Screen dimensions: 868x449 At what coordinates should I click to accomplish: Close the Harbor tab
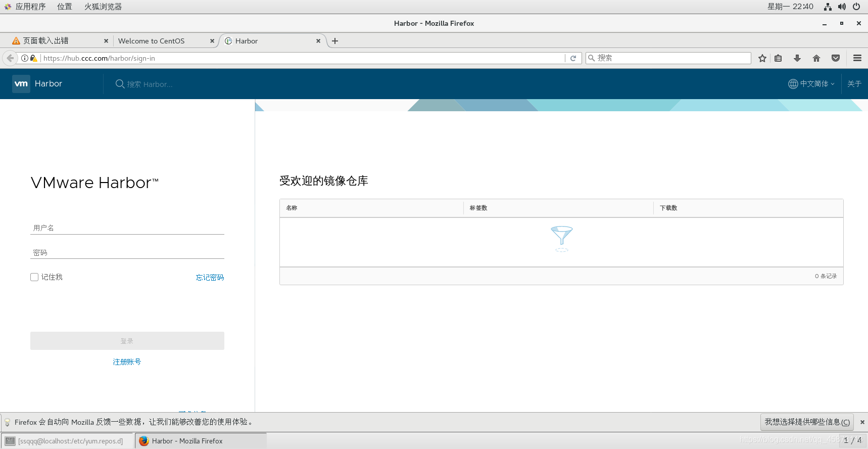[318, 41]
